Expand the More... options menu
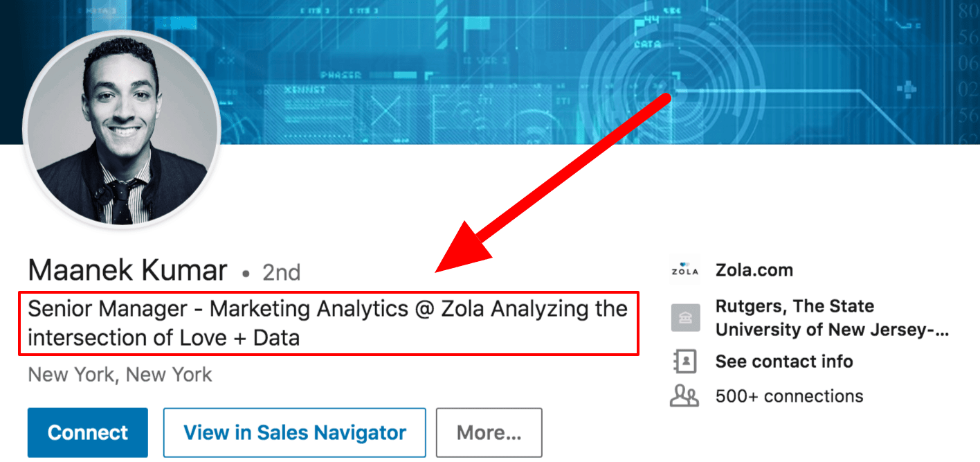Viewport: 980px width, 462px height. [x=489, y=433]
